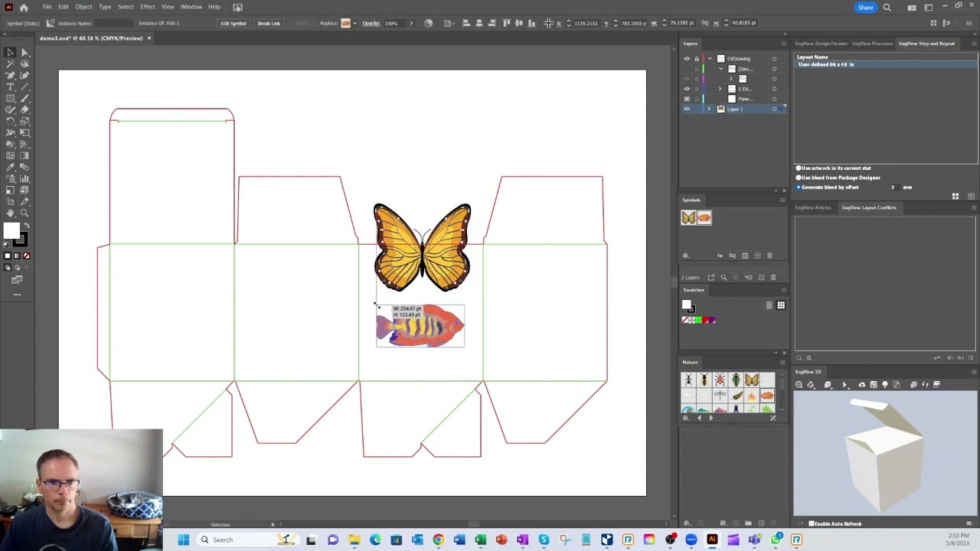The width and height of the screenshot is (980, 551).
Task: Select the Hand tool
Action: [x=11, y=213]
